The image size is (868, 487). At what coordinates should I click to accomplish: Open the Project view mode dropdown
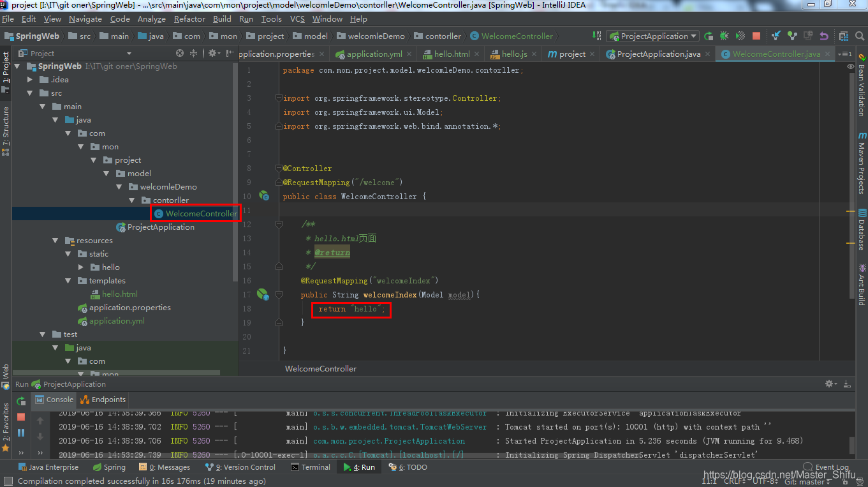coord(129,54)
